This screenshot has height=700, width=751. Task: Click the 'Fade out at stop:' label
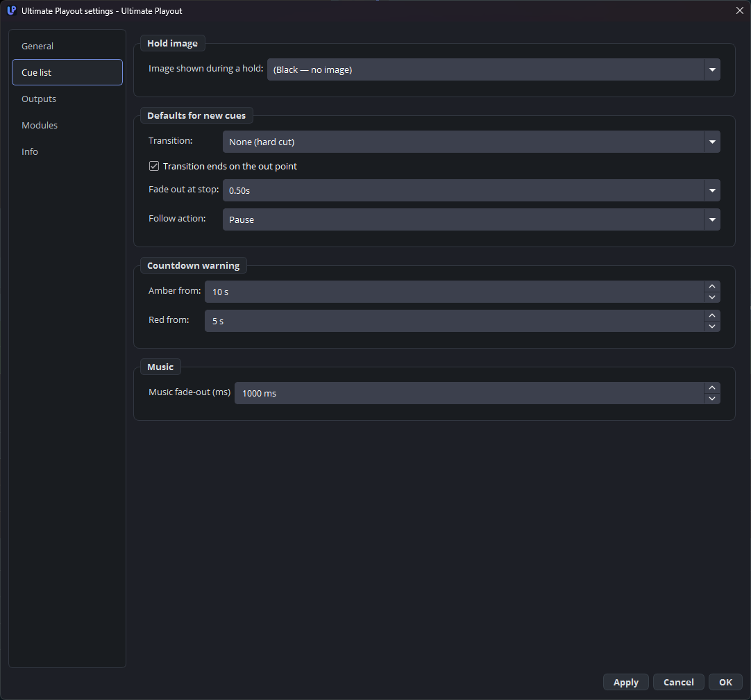pyautogui.click(x=183, y=190)
